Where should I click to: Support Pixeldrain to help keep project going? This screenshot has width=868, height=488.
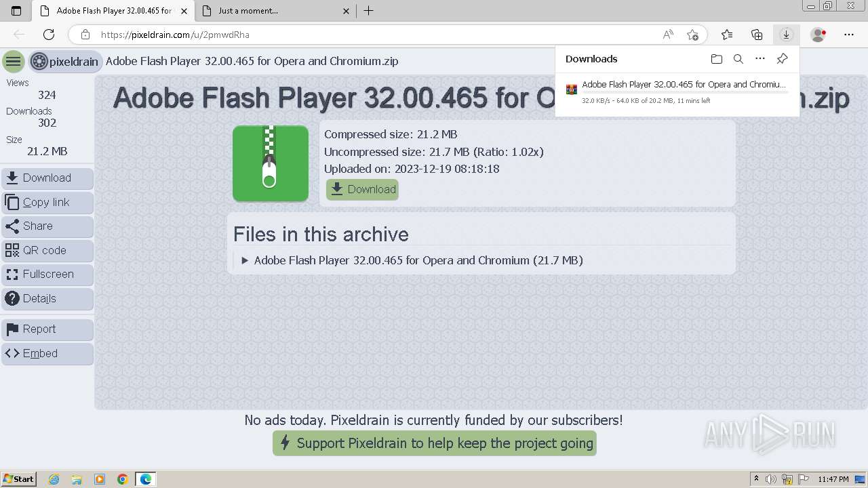[435, 443]
